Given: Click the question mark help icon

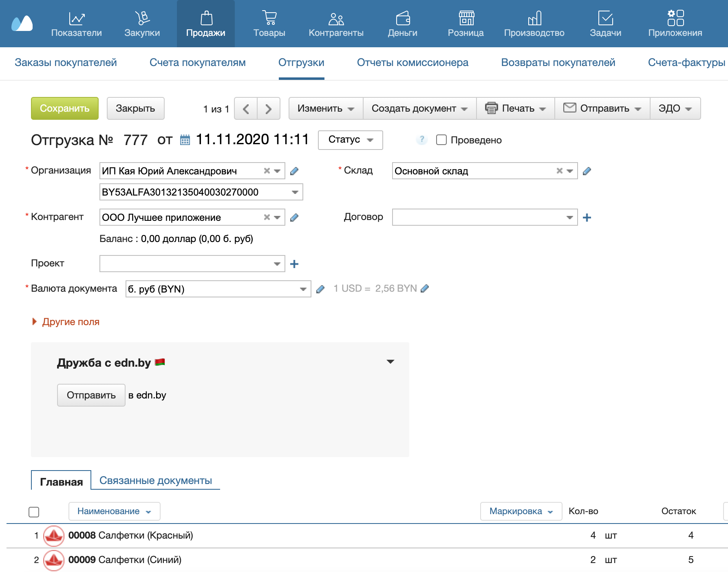Looking at the screenshot, I should point(422,140).
